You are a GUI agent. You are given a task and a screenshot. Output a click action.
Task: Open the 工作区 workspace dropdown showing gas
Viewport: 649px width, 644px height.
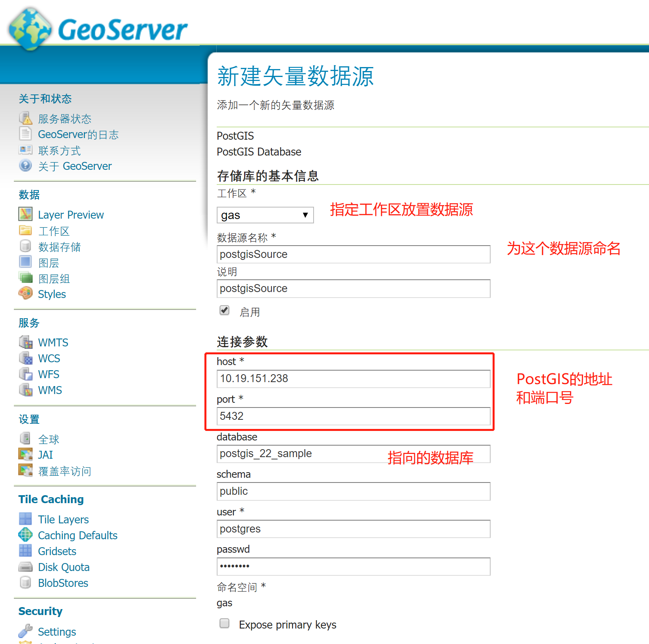point(265,215)
